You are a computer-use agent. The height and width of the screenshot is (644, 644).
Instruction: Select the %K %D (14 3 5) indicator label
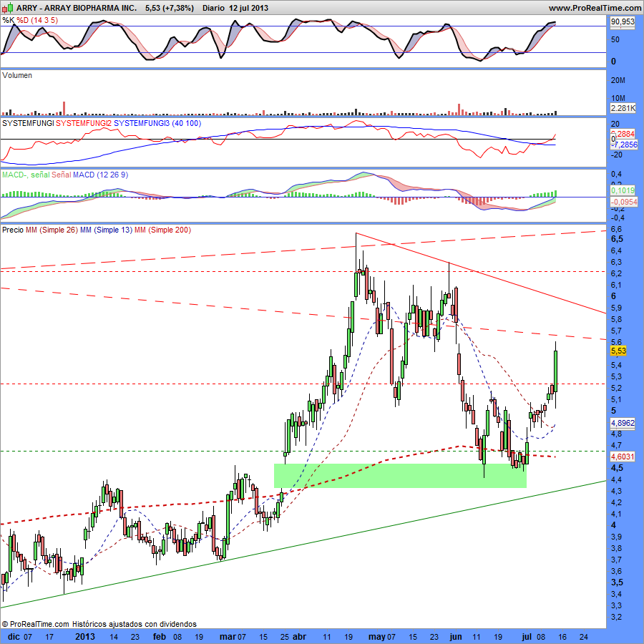click(30, 20)
